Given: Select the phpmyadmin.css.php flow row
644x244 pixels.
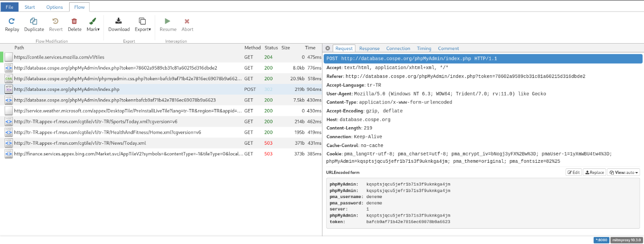Looking at the screenshot, I should pyautogui.click(x=161, y=78).
